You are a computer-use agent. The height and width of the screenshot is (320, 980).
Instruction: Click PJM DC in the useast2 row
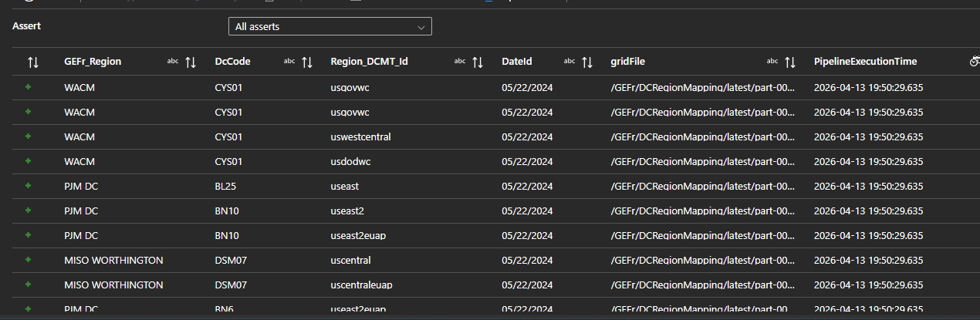coord(81,211)
